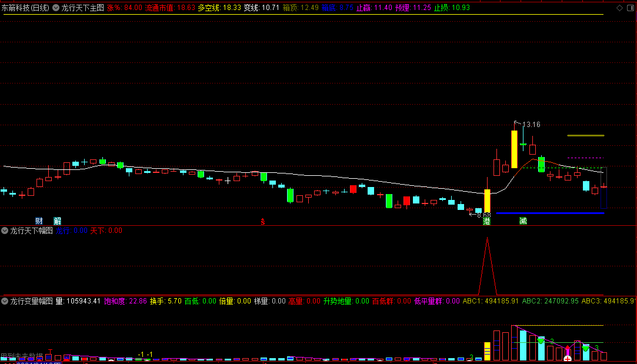Click green down-triangle left of red up-arrow
Screen dimensions: 637x364
tap(541, 341)
